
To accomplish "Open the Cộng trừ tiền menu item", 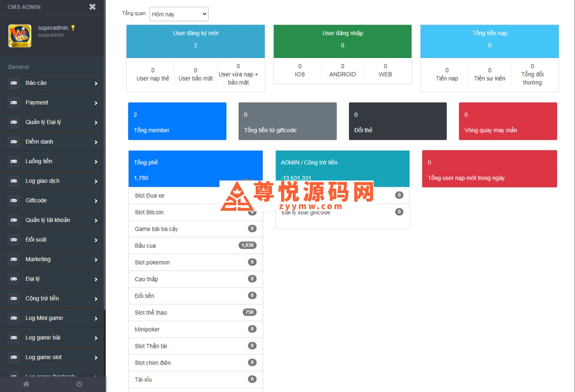I will [x=42, y=299].
